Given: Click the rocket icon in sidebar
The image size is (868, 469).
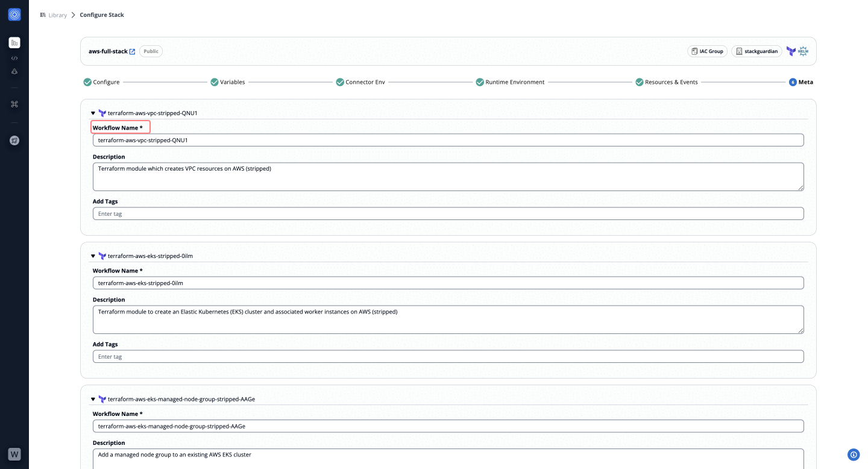Looking at the screenshot, I should (x=14, y=140).
